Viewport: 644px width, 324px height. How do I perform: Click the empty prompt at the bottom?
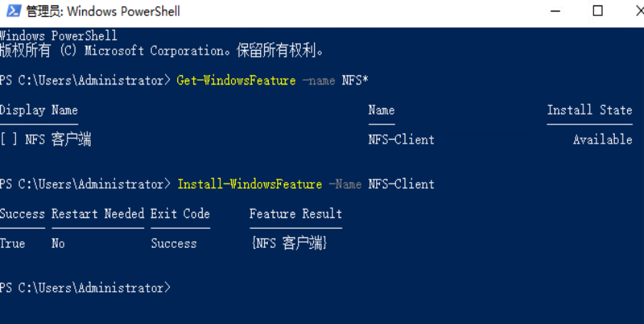[x=85, y=288]
